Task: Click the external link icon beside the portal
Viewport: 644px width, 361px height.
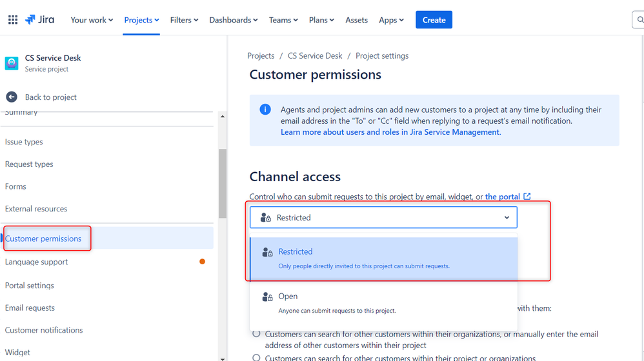Action: pyautogui.click(x=527, y=196)
